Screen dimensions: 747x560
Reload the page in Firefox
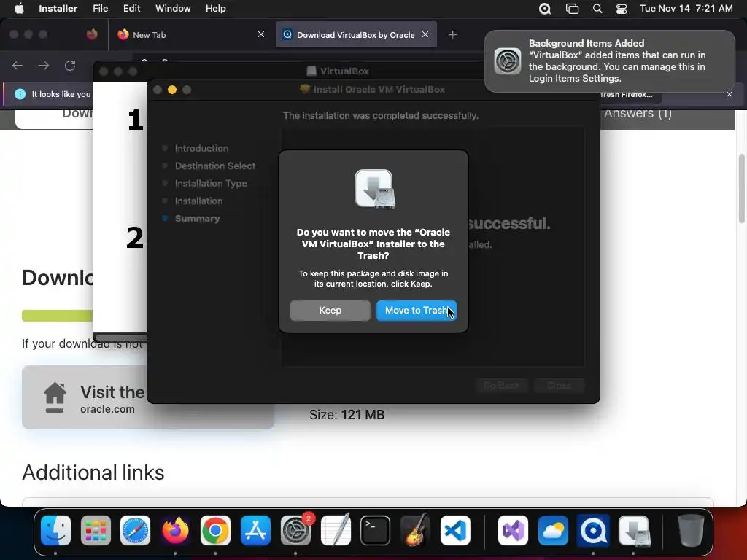70,65
